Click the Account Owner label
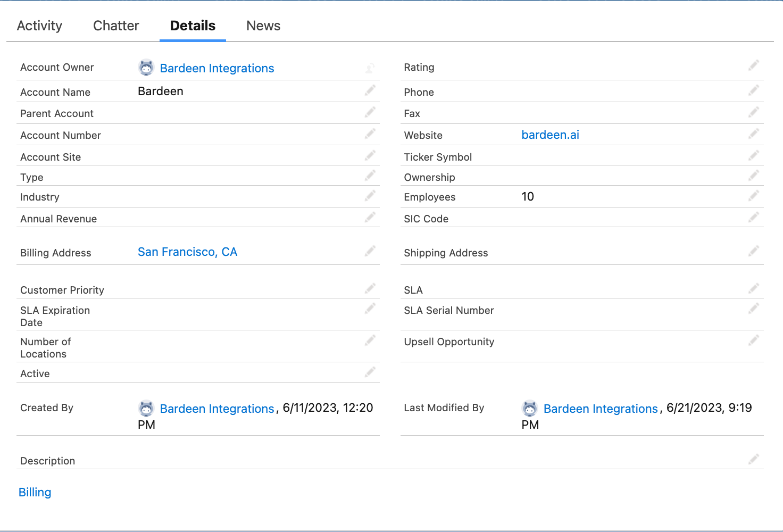 click(x=57, y=68)
